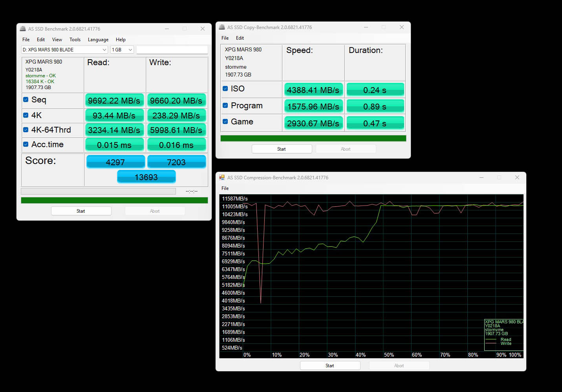The image size is (562, 392).
Task: Click the Compression-Benchmark window title icon
Action: (222, 177)
